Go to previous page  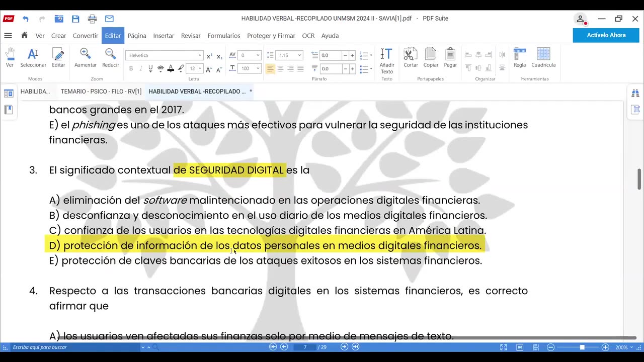pyautogui.click(x=284, y=347)
